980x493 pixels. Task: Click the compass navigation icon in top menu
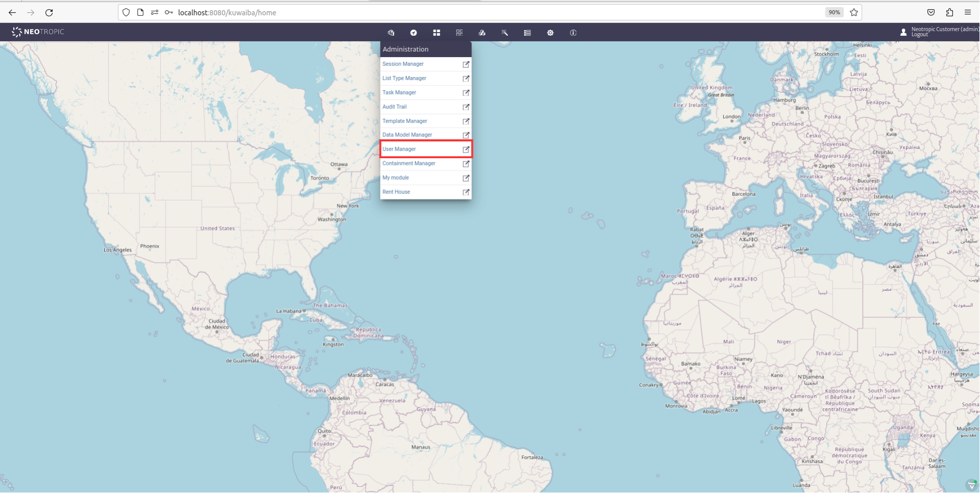coord(414,33)
